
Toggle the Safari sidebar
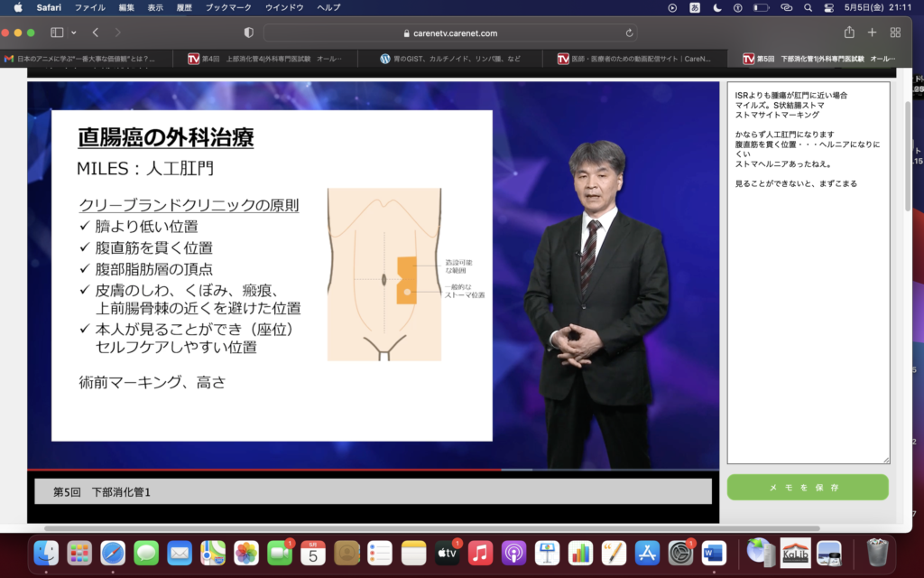57,33
